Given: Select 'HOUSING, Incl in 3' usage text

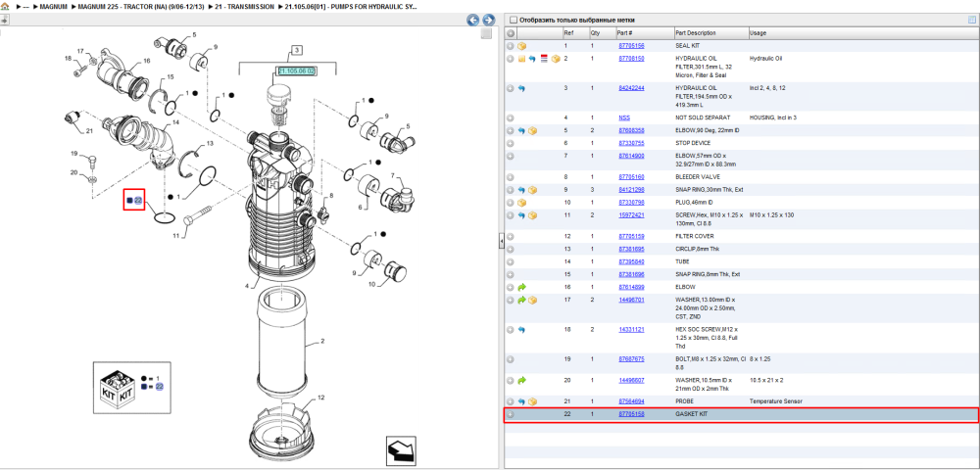Looking at the screenshot, I should coord(775,117).
